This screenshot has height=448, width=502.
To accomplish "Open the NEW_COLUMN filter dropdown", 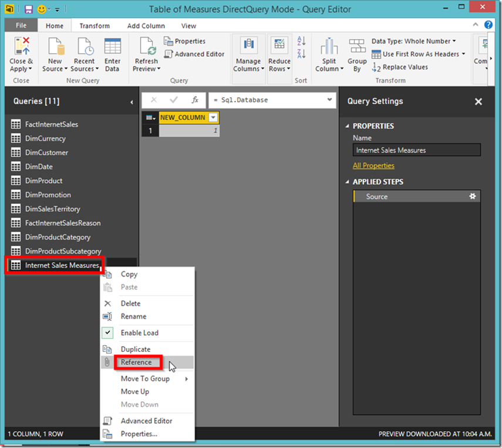I will pos(213,117).
